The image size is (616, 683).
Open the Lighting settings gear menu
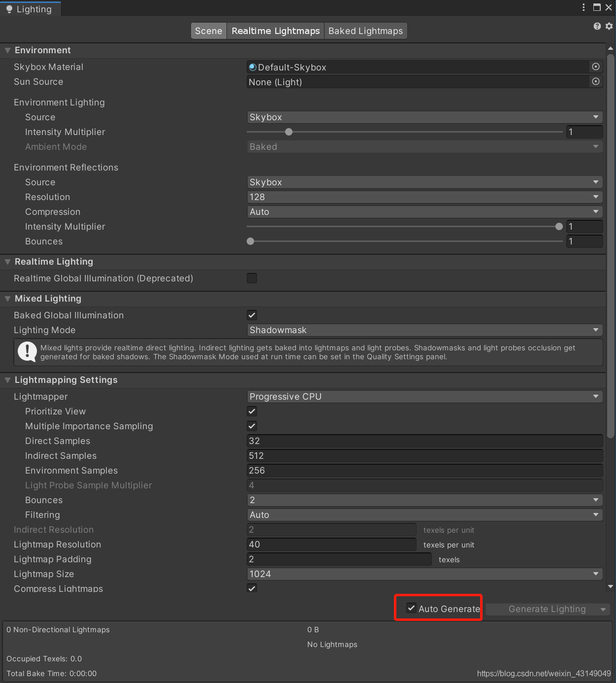coord(609,26)
